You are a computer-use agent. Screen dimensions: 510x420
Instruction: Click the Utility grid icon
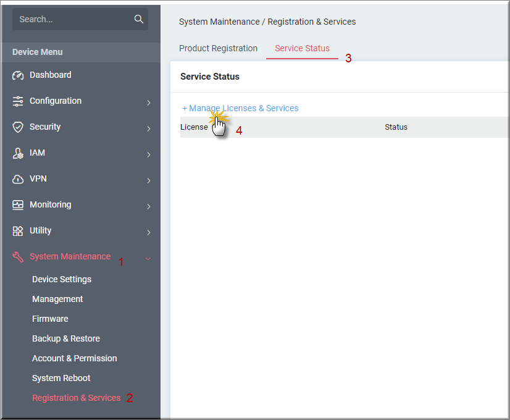tap(18, 231)
